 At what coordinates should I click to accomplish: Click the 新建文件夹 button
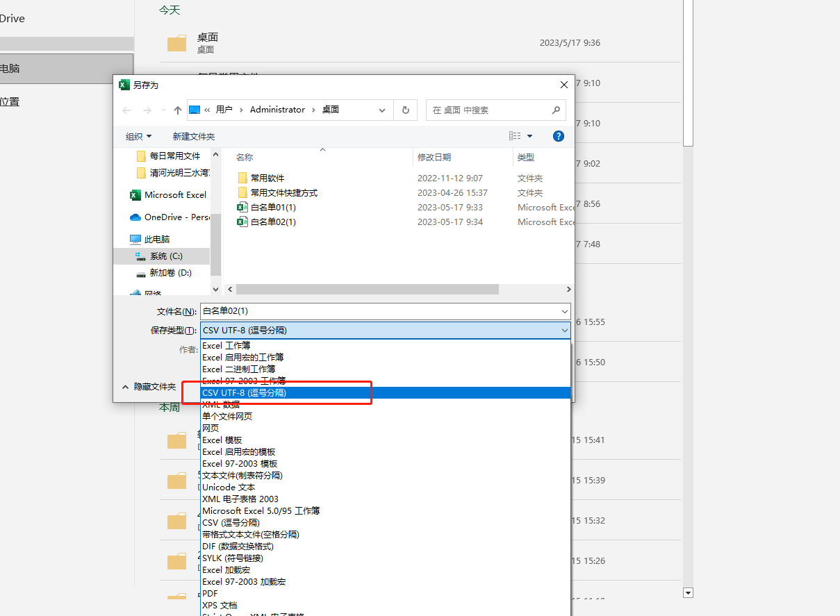[x=194, y=137]
